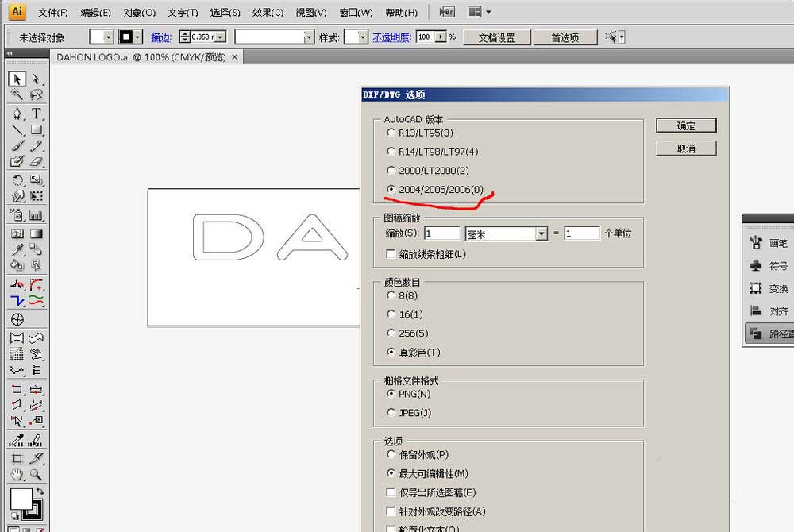The width and height of the screenshot is (794, 532).
Task: Open the 变换 (Transform) panel
Action: [x=769, y=288]
